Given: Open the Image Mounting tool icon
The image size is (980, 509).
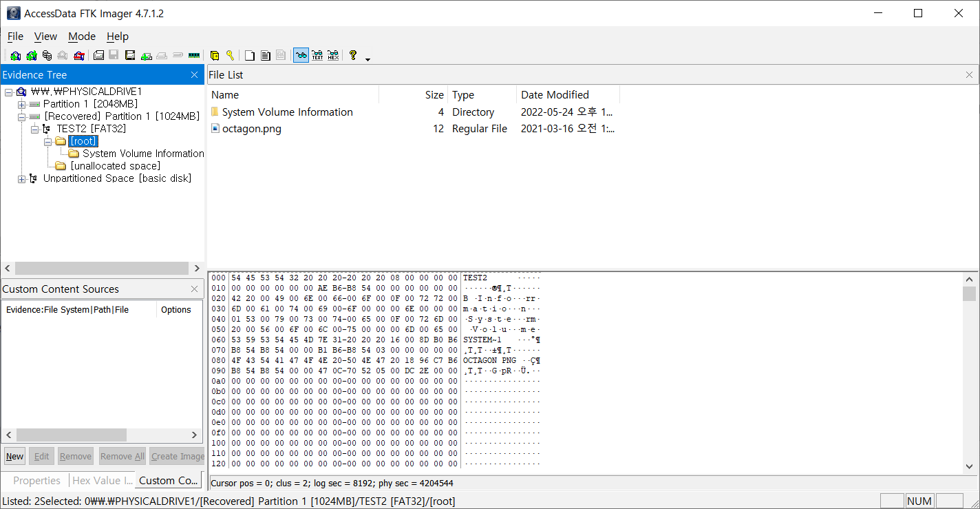Looking at the screenshot, I should pos(47,55).
